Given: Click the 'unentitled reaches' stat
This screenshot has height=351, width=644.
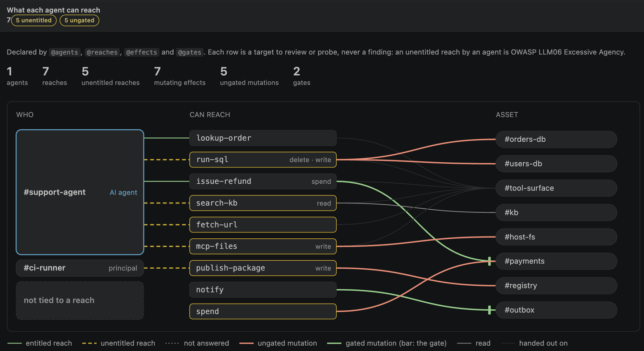Looking at the screenshot, I should (x=110, y=76).
